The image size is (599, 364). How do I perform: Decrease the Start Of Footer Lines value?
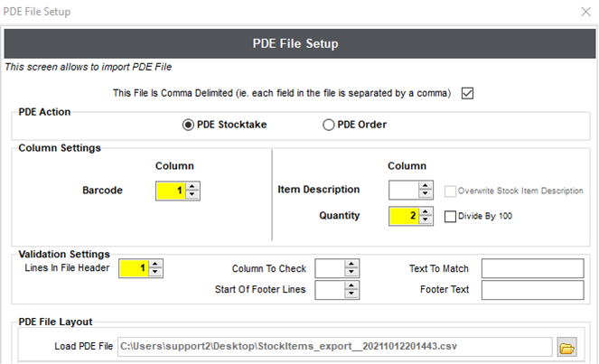pyautogui.click(x=351, y=294)
